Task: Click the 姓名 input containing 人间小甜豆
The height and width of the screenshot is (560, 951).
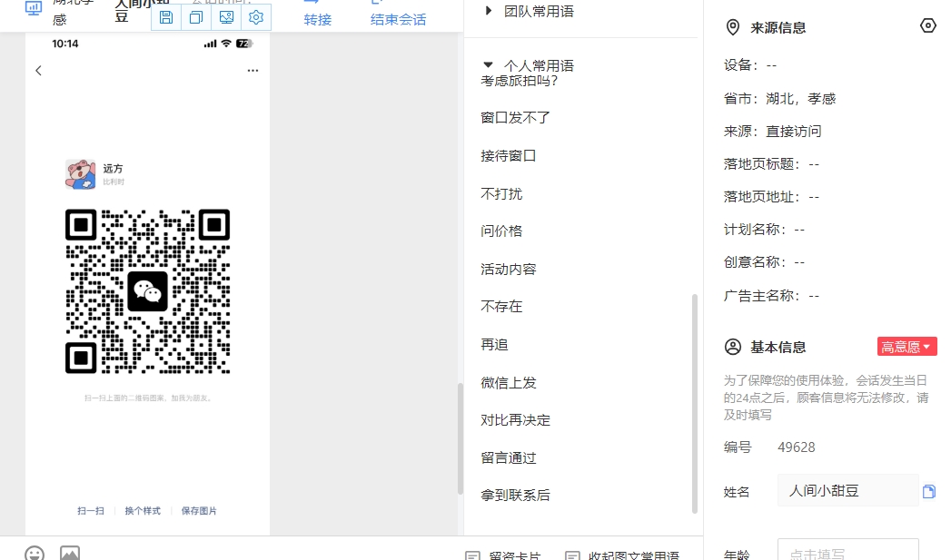Action: (847, 490)
